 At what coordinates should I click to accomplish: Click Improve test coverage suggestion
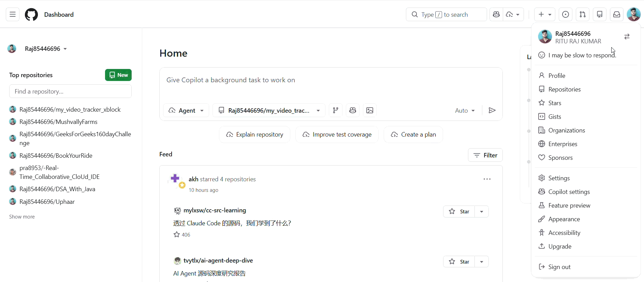click(x=337, y=135)
